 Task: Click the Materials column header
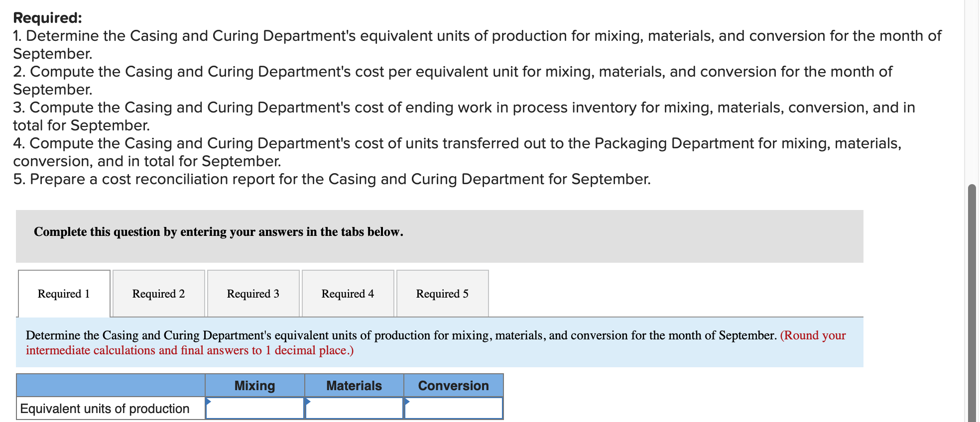coord(354,386)
